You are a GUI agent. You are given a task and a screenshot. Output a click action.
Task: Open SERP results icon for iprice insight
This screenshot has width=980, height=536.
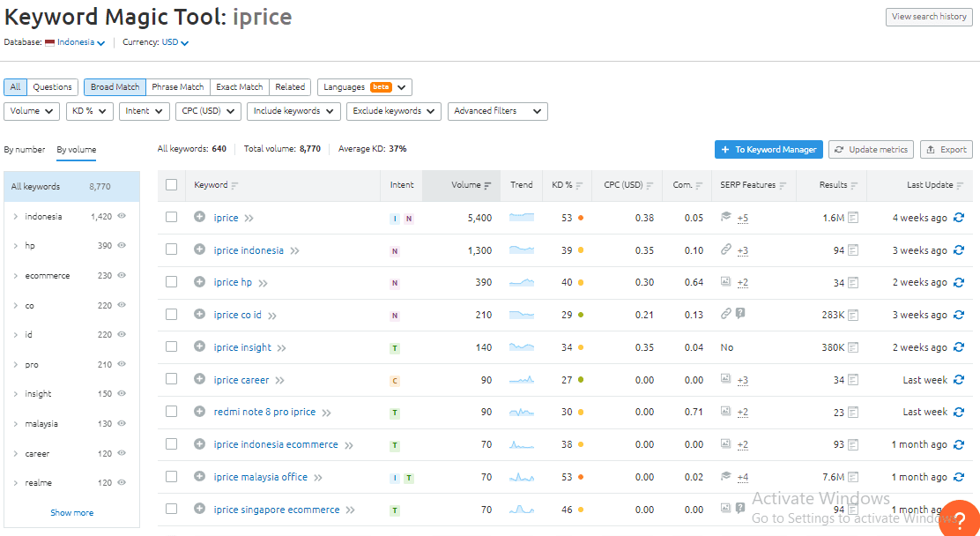pyautogui.click(x=853, y=347)
